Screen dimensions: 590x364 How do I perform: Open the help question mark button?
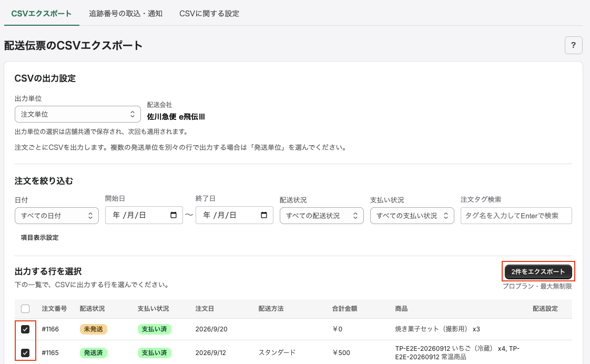(x=574, y=45)
